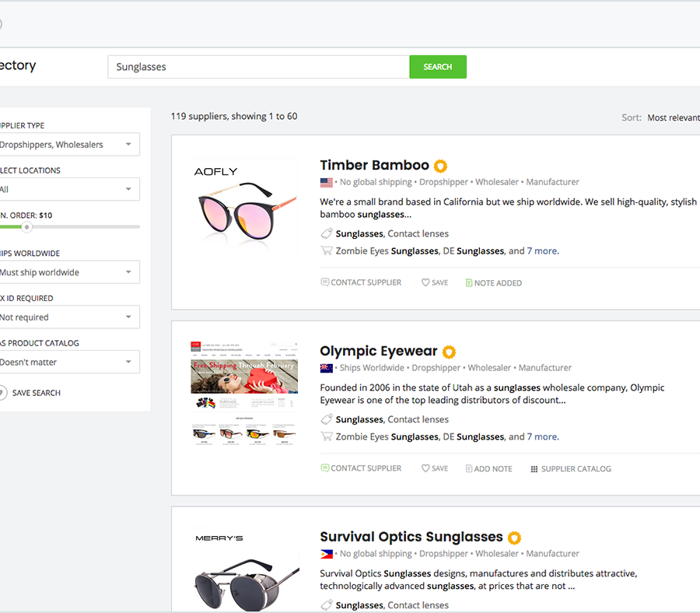700x613 pixels.
Task: Click the Save Search heart icon
Action: click(2, 393)
